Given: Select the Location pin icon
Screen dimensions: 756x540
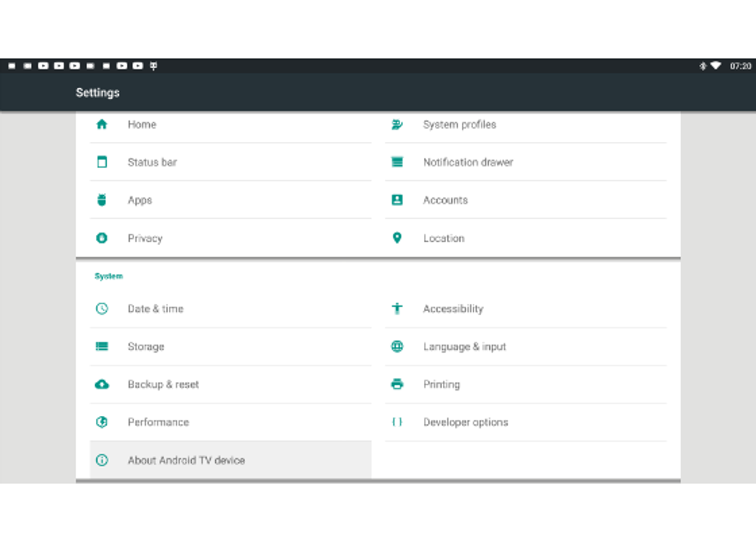Looking at the screenshot, I should tap(396, 238).
